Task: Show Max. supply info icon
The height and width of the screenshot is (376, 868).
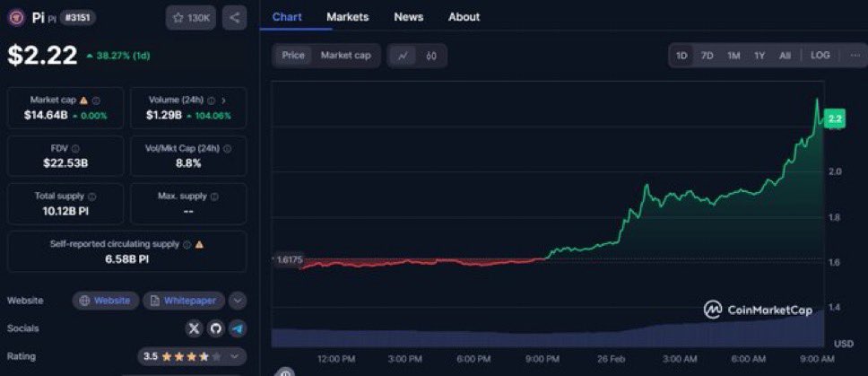Action: click(214, 196)
